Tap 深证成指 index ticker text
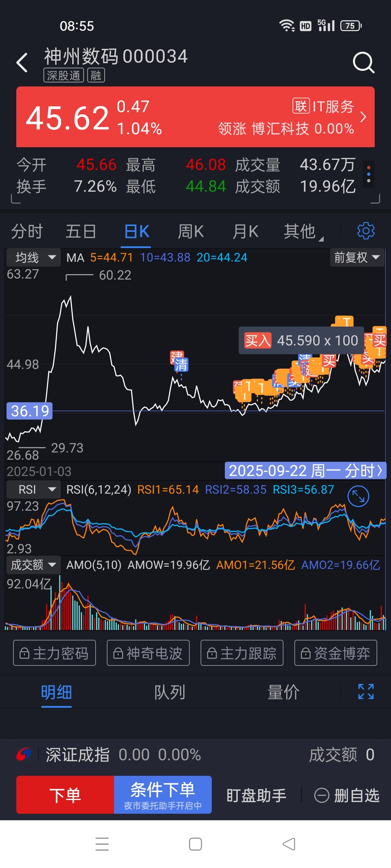This screenshot has height=868, width=391. (77, 755)
